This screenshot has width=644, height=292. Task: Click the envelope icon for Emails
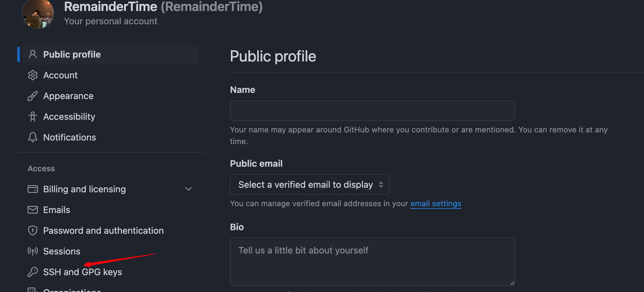click(32, 210)
